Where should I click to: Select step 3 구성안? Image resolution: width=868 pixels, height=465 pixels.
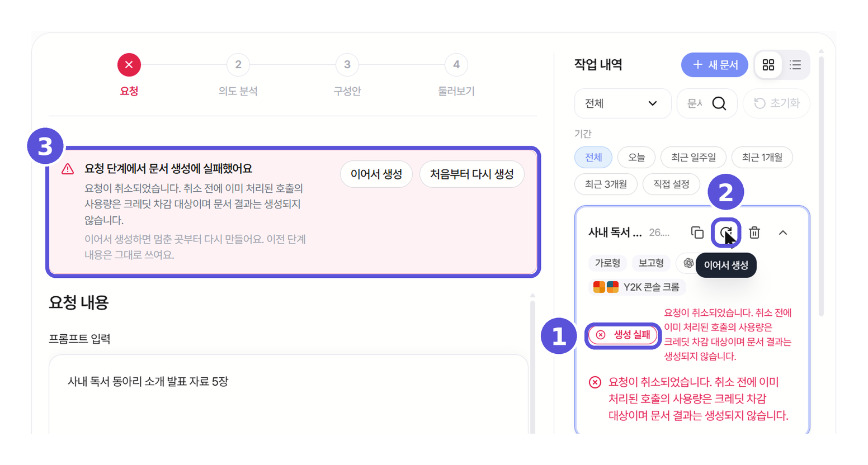(x=347, y=65)
